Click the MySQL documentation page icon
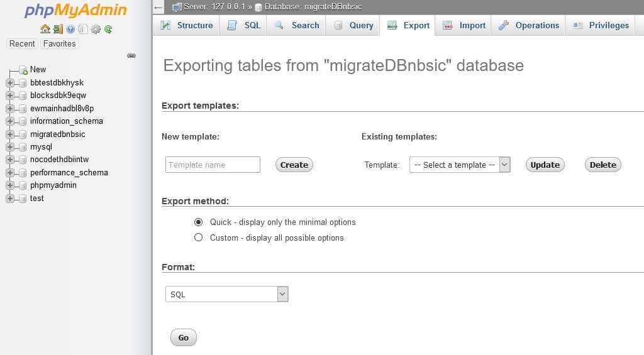Viewport: 644px width, 355px height. coord(83,29)
